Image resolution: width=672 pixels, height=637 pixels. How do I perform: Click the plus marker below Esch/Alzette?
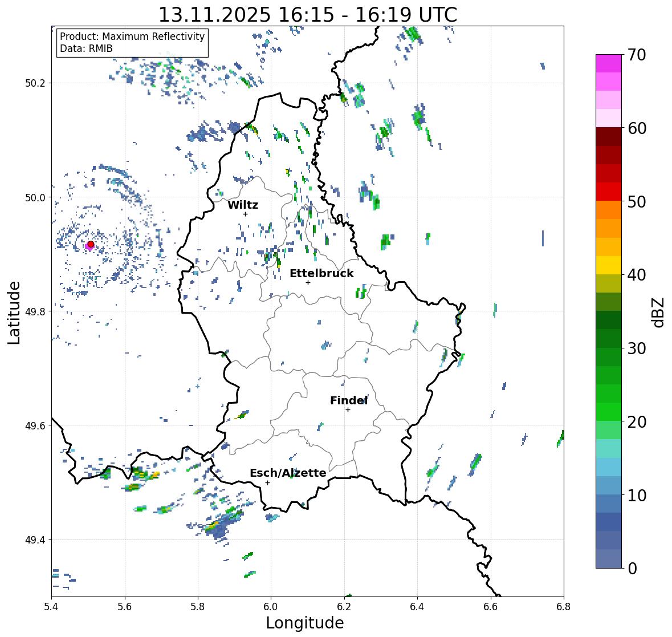coord(268,482)
